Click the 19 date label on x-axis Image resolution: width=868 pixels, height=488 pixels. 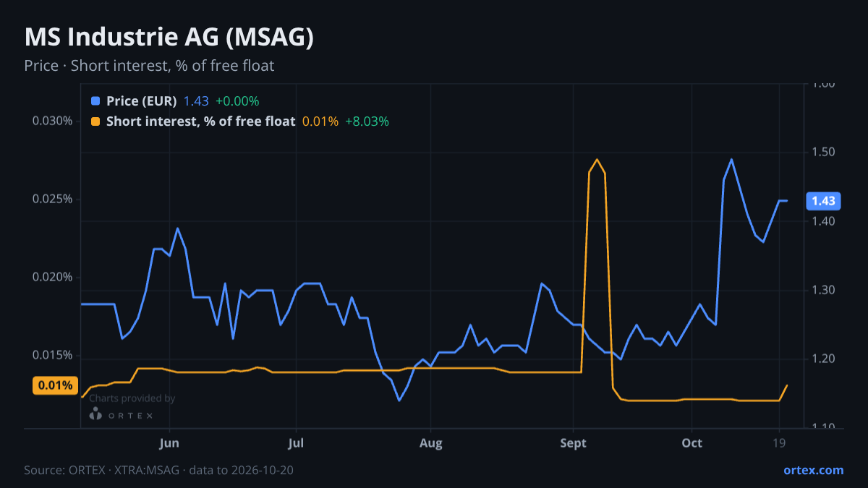click(x=779, y=442)
